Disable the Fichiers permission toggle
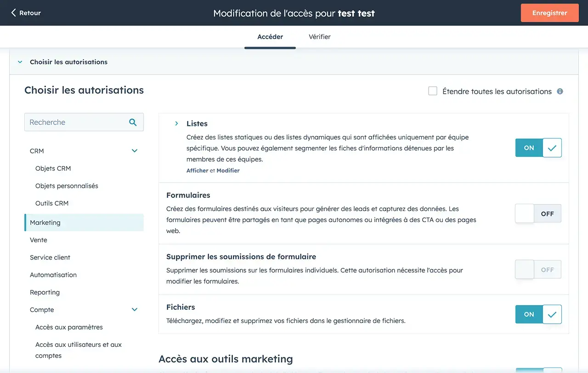Viewport: 588px width, 373px height. pyautogui.click(x=538, y=314)
